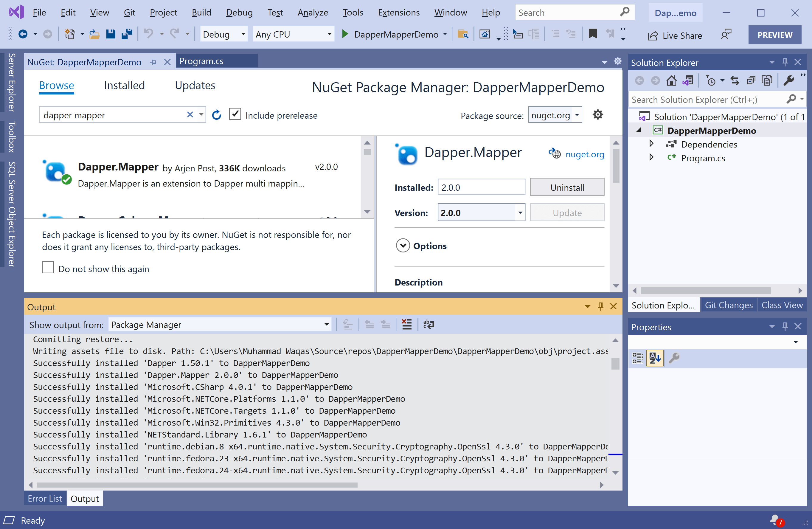The width and height of the screenshot is (812, 529).
Task: Enable the Include prerelease checkbox
Action: tap(235, 114)
